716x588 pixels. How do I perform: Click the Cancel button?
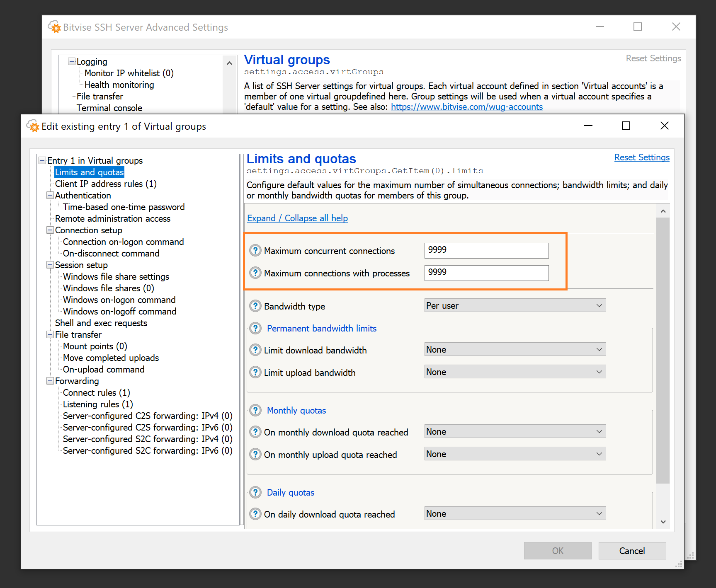point(632,551)
